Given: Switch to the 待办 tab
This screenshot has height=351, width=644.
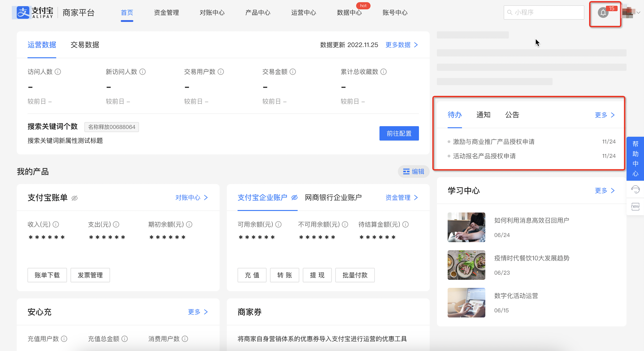Looking at the screenshot, I should 455,115.
